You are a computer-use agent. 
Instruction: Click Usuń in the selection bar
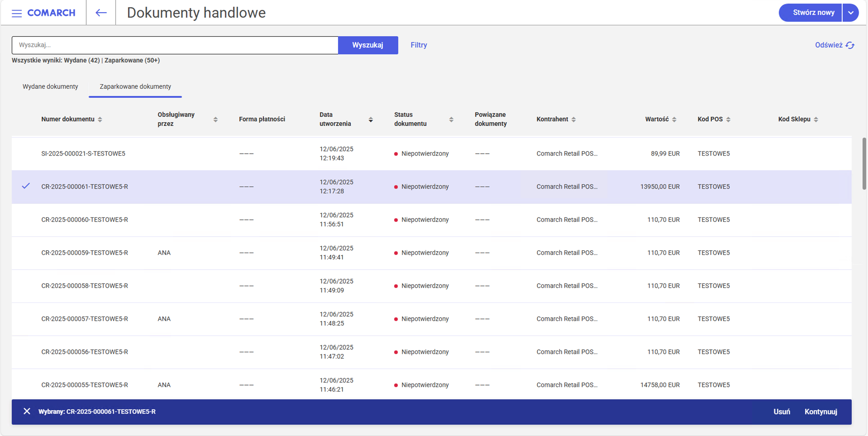782,412
